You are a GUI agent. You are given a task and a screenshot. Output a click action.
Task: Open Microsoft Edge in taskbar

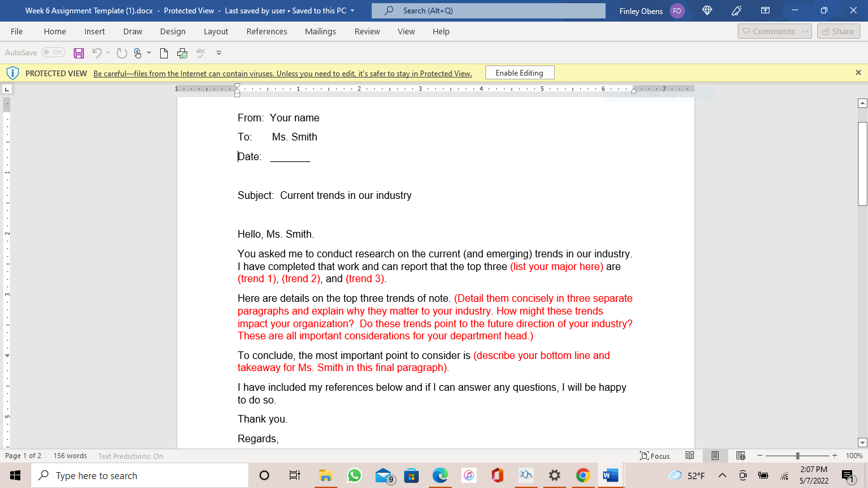[x=440, y=475]
